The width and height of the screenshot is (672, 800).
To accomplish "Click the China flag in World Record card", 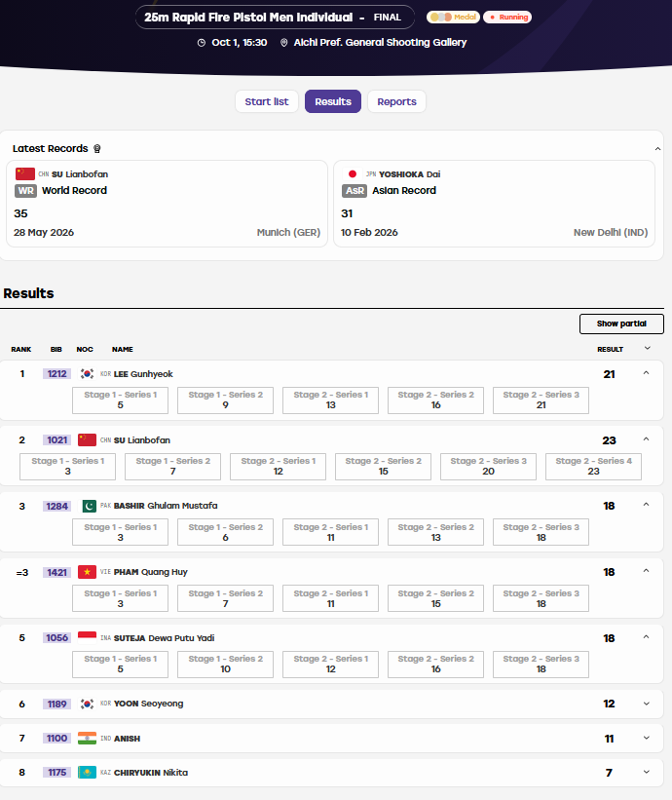I will (25, 174).
